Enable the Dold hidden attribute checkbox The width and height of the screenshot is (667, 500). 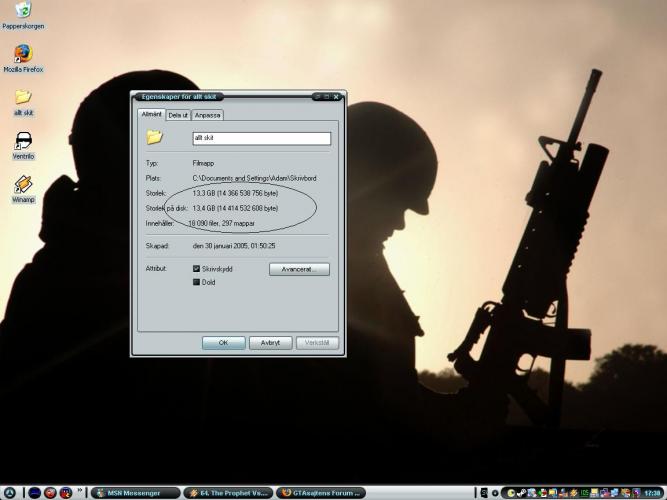click(x=197, y=283)
